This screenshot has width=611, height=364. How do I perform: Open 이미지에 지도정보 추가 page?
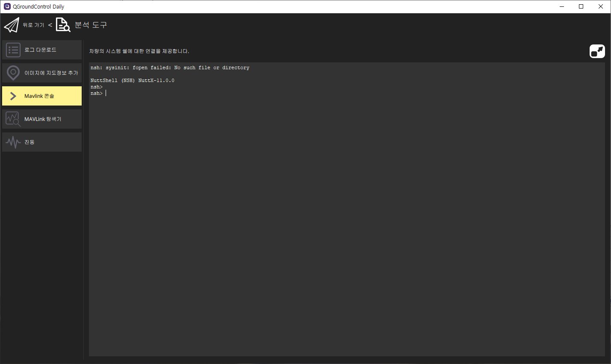[x=51, y=73]
